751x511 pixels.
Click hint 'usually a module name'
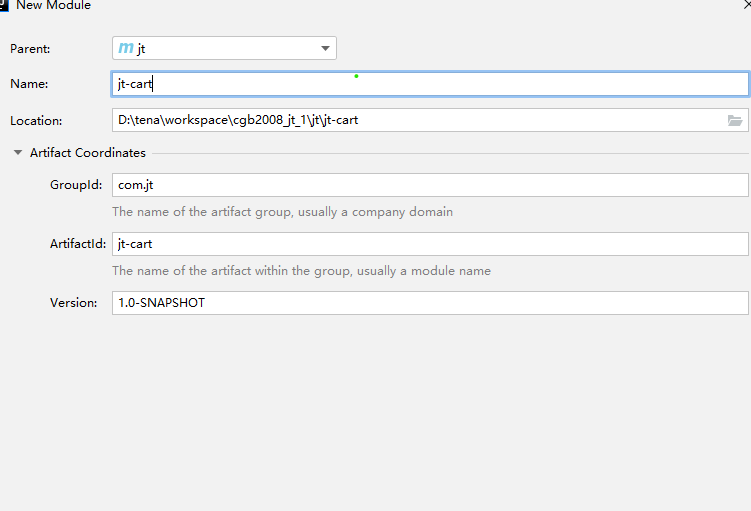tap(424, 271)
